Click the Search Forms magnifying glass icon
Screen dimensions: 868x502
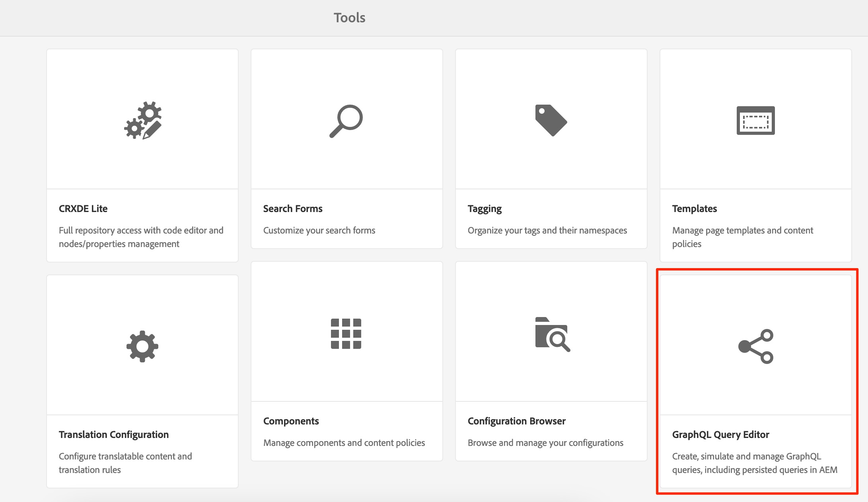tap(346, 121)
